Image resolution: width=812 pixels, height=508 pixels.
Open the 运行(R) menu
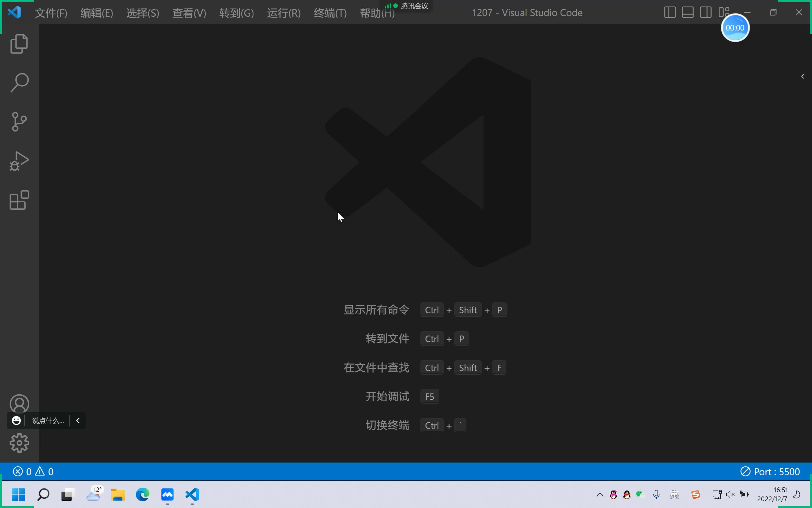tap(284, 13)
